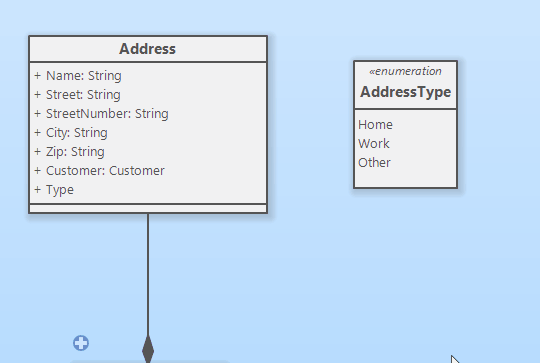540x363 pixels.
Task: Select the composition diamond connector end
Action: coord(148,349)
